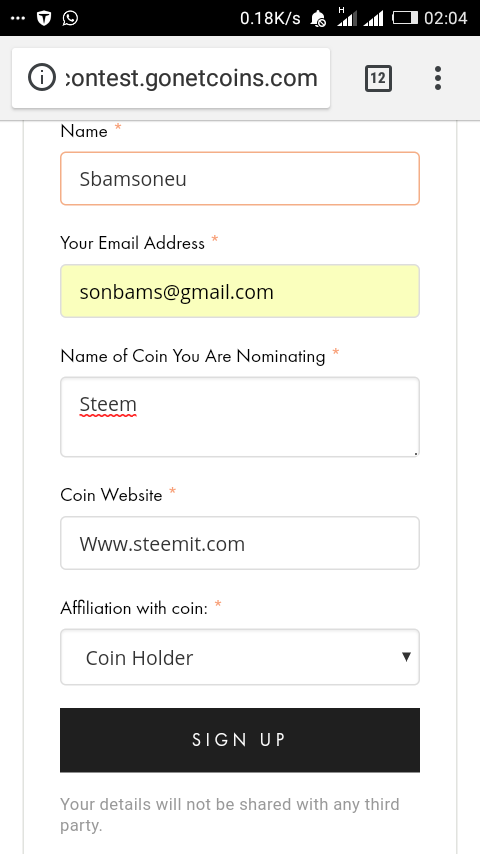Edit the Coin Website field
480x854 pixels.
(240, 543)
